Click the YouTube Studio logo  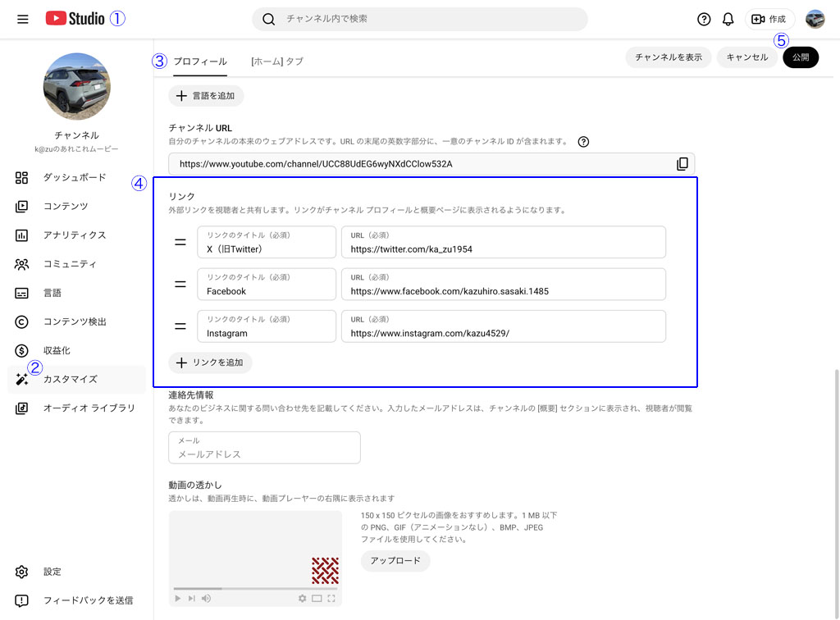click(x=75, y=19)
